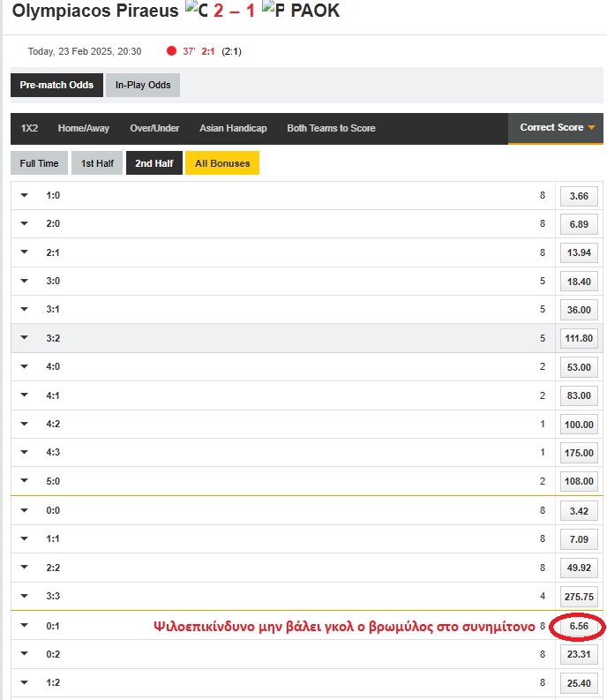Expand the 0:0 draw row arrow
Image resolution: width=607 pixels, height=700 pixels.
pos(25,510)
